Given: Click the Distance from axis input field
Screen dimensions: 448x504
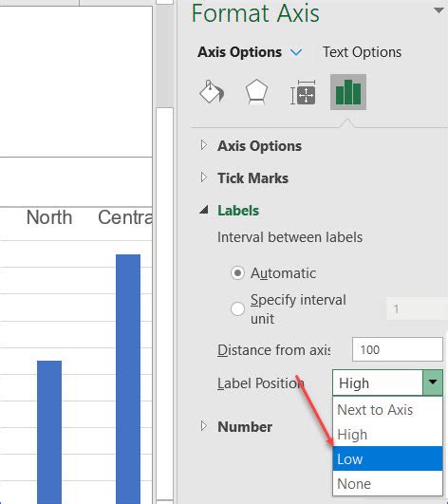Looking at the screenshot, I should tap(398, 349).
